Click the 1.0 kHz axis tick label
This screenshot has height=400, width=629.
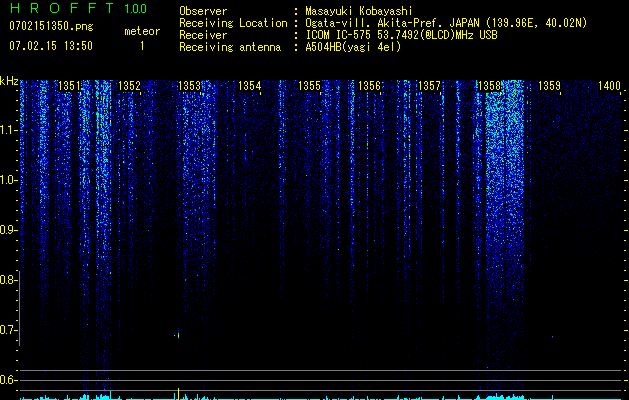[8, 180]
